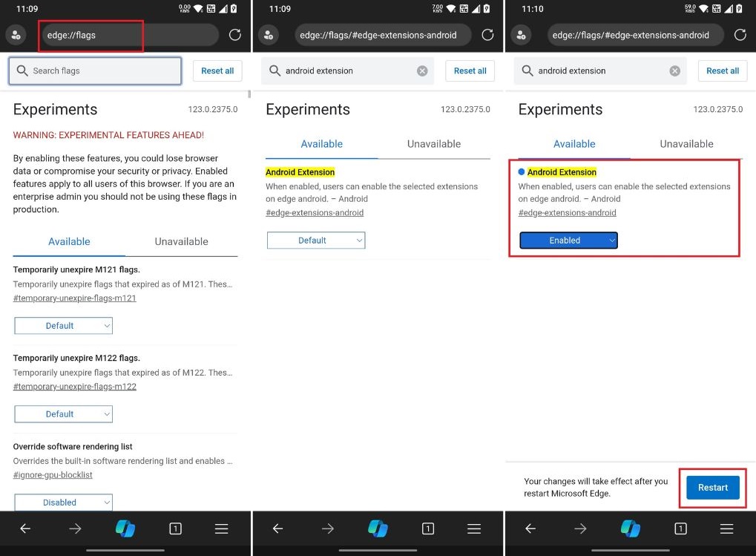The height and width of the screenshot is (556, 756).
Task: Tap Copilot icon in right screen's bottom bar
Action: pos(630,529)
